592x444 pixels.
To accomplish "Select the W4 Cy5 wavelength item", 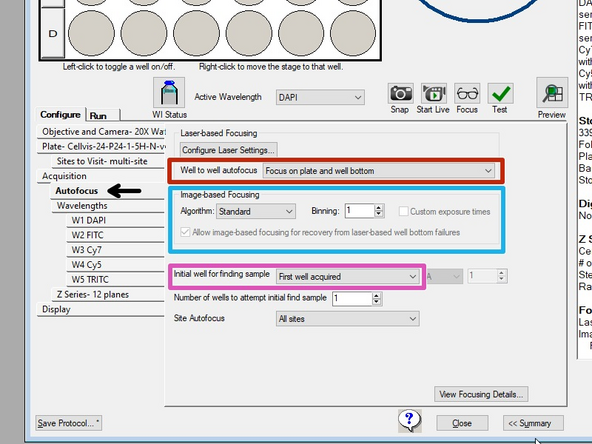I will click(116, 265).
